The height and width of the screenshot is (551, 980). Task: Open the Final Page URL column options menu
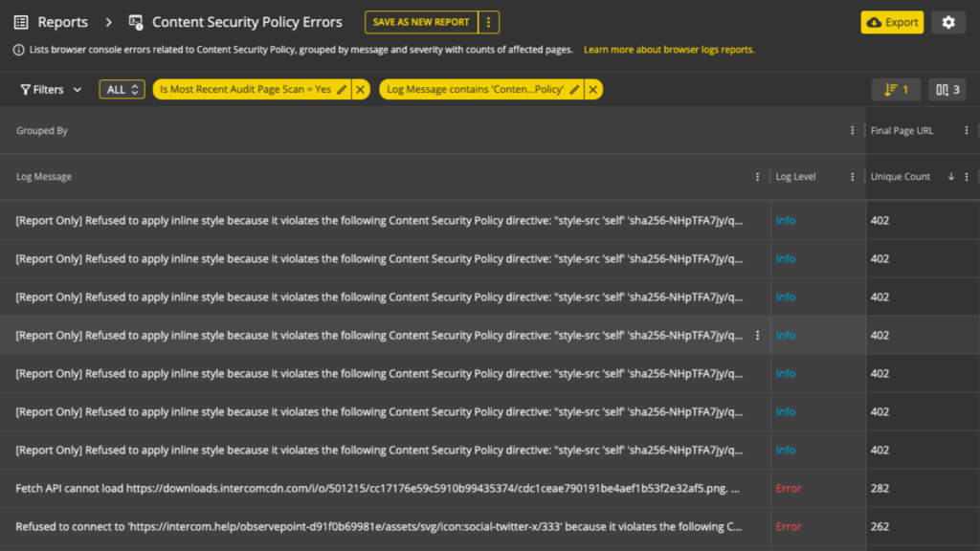click(x=966, y=129)
